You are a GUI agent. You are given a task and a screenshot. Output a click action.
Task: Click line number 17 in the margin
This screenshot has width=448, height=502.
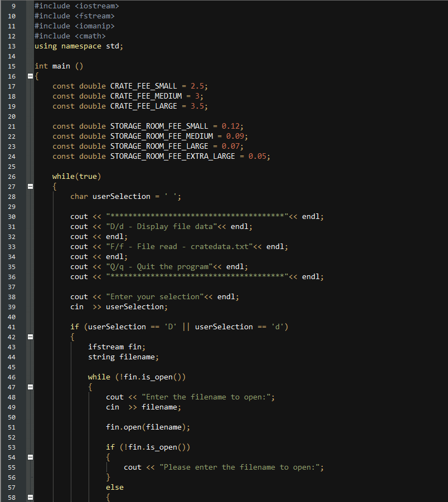click(11, 86)
